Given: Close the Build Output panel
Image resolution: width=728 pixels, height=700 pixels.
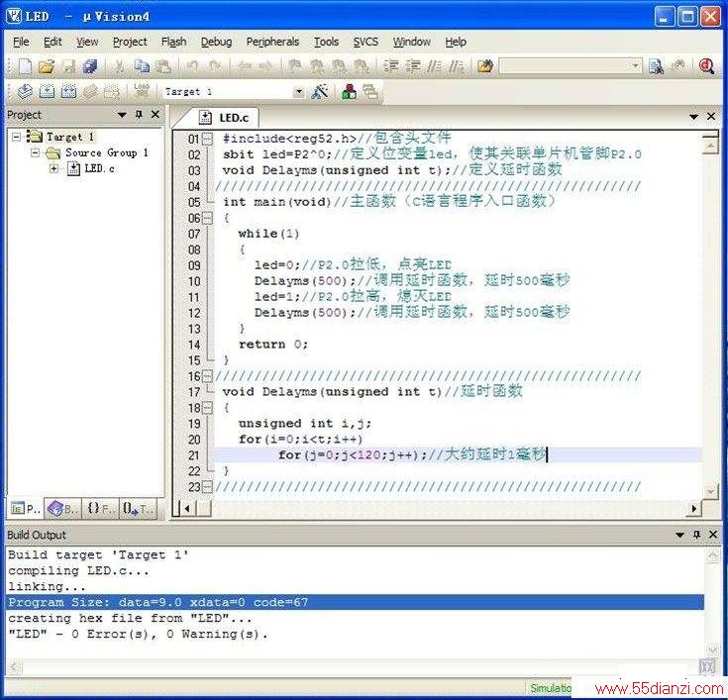Looking at the screenshot, I should click(713, 535).
